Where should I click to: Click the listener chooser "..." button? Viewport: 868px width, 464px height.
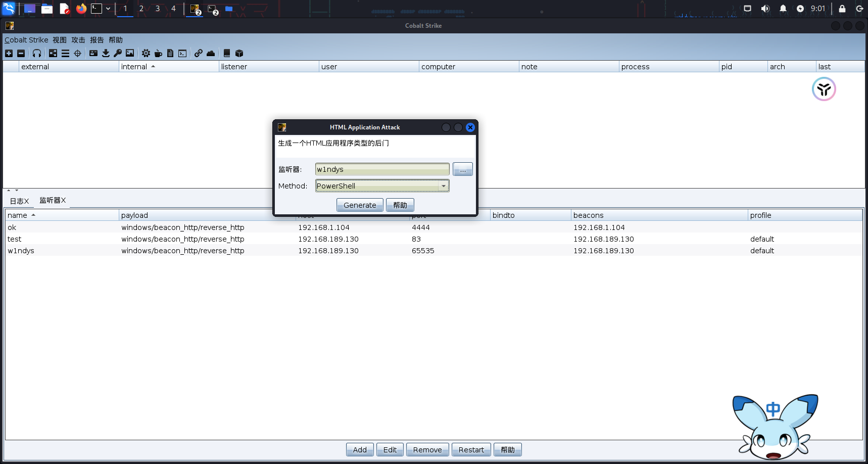(462, 169)
